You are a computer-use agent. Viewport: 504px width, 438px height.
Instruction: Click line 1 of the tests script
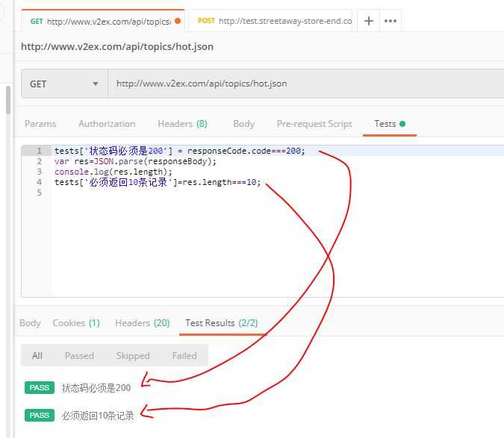coord(179,151)
